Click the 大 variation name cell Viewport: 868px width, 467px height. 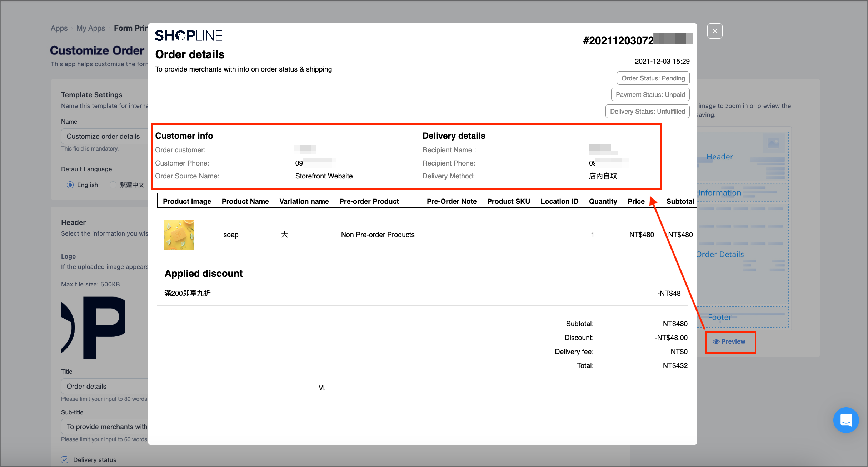pyautogui.click(x=284, y=235)
